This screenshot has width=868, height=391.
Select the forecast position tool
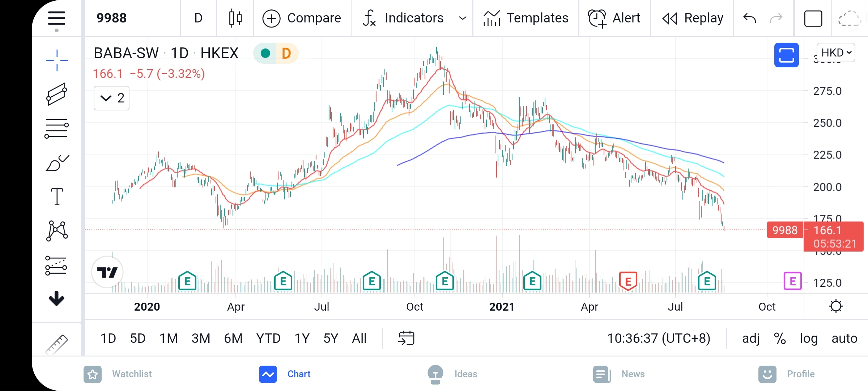pyautogui.click(x=56, y=265)
